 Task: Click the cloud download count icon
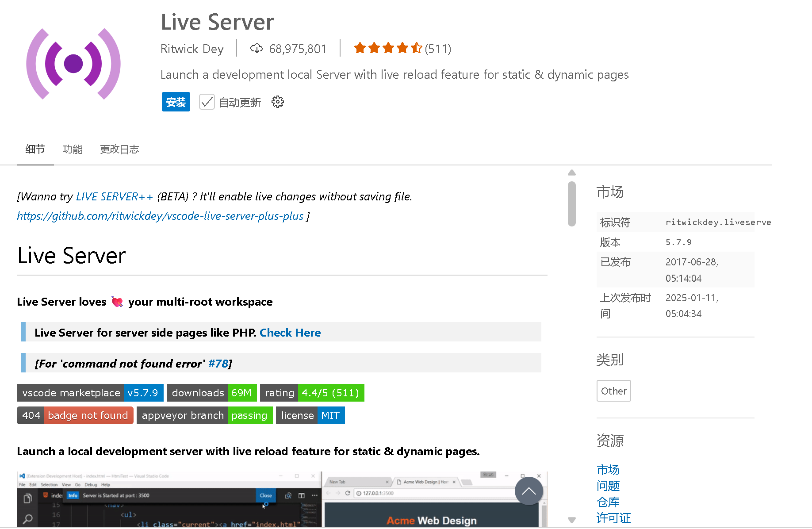coord(257,48)
